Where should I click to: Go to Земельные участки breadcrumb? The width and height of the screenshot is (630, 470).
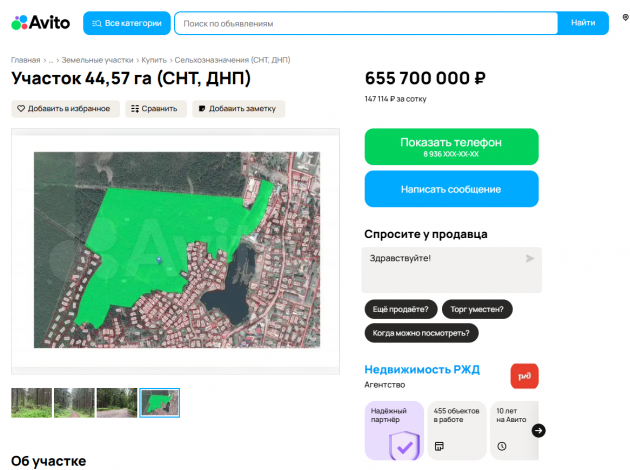98,60
